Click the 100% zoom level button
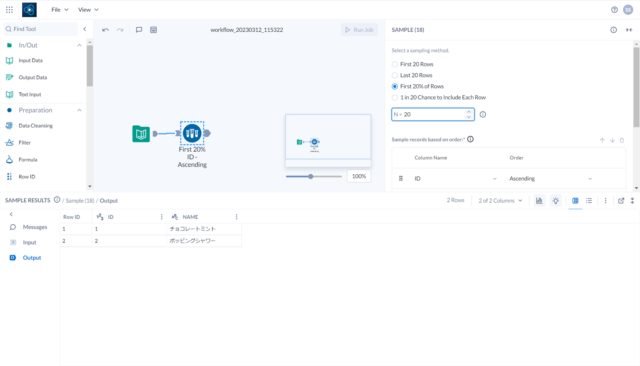 359,176
